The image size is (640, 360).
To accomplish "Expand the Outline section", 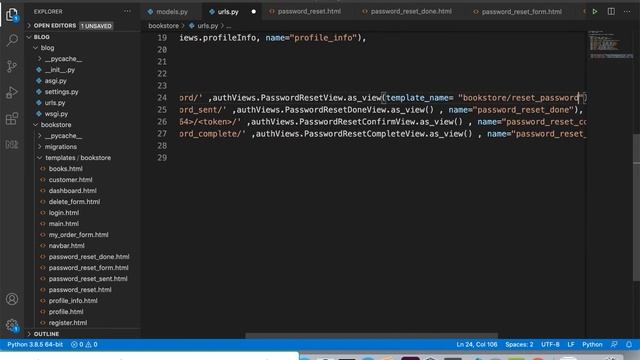I will 46,334.
